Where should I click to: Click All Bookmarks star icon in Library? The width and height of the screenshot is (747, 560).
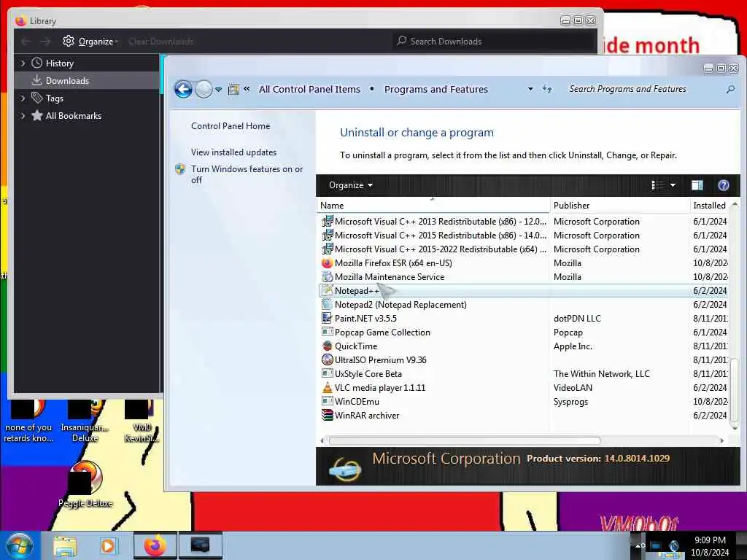pyautogui.click(x=37, y=115)
